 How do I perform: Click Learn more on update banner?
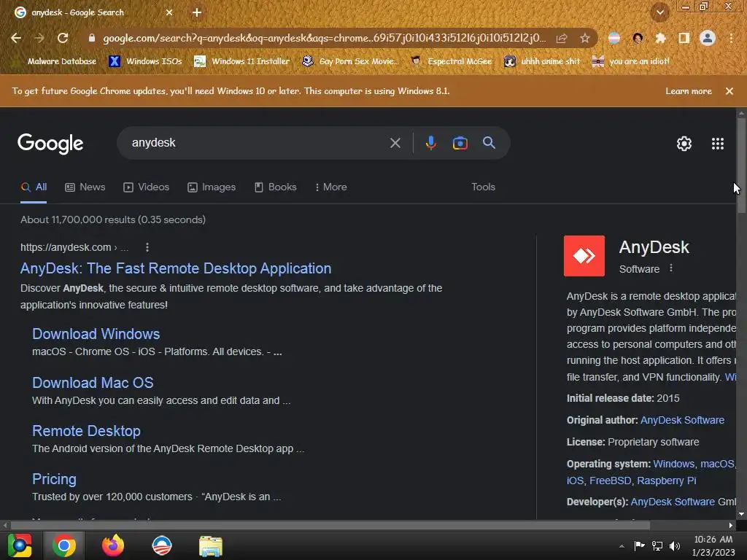click(x=689, y=91)
